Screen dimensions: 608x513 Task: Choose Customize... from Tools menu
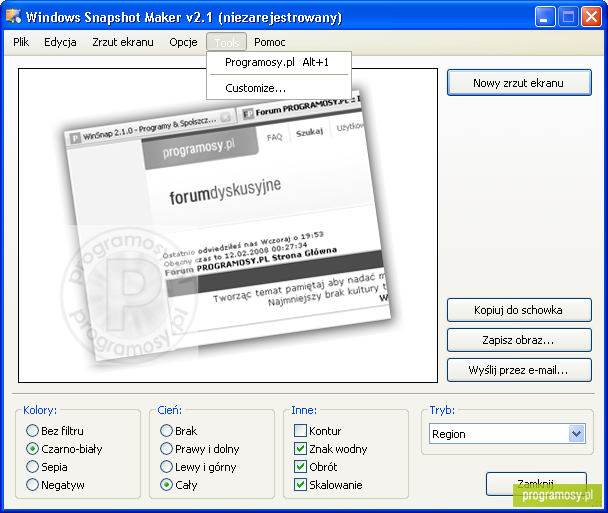click(x=279, y=88)
